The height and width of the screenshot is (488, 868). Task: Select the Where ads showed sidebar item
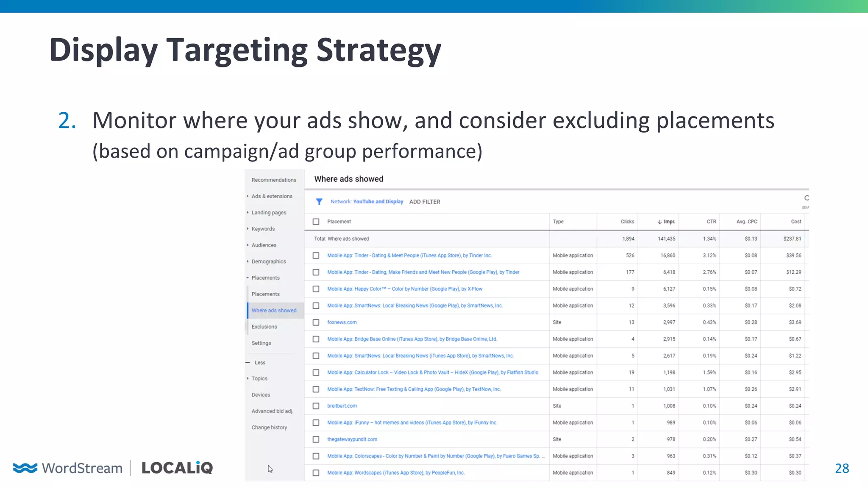274,311
